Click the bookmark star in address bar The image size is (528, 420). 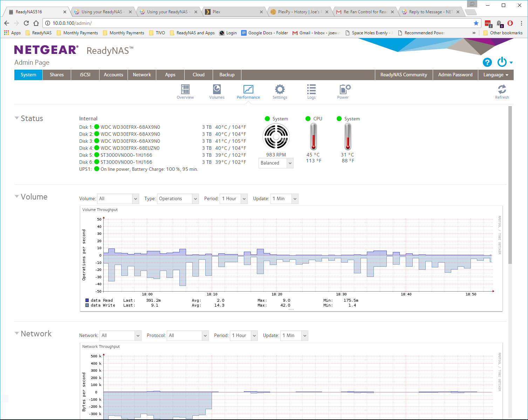pos(476,23)
